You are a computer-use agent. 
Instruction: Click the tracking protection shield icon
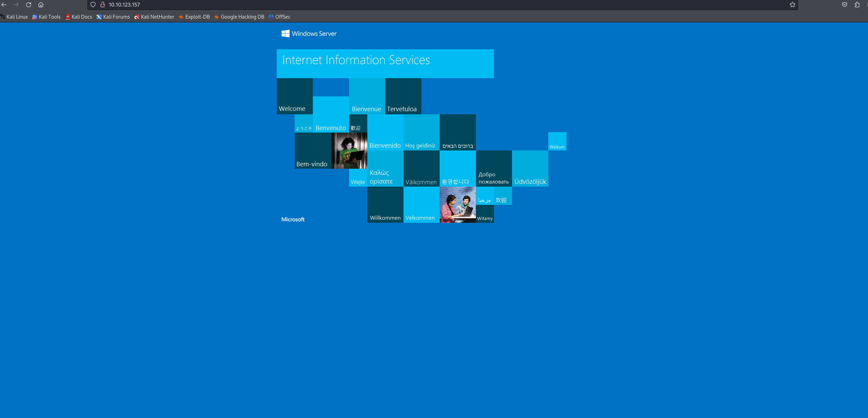[93, 5]
